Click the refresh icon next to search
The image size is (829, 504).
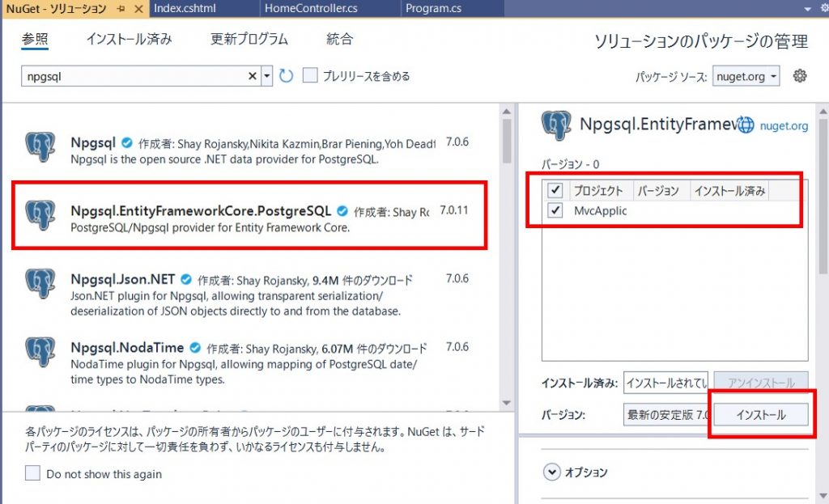[x=286, y=76]
